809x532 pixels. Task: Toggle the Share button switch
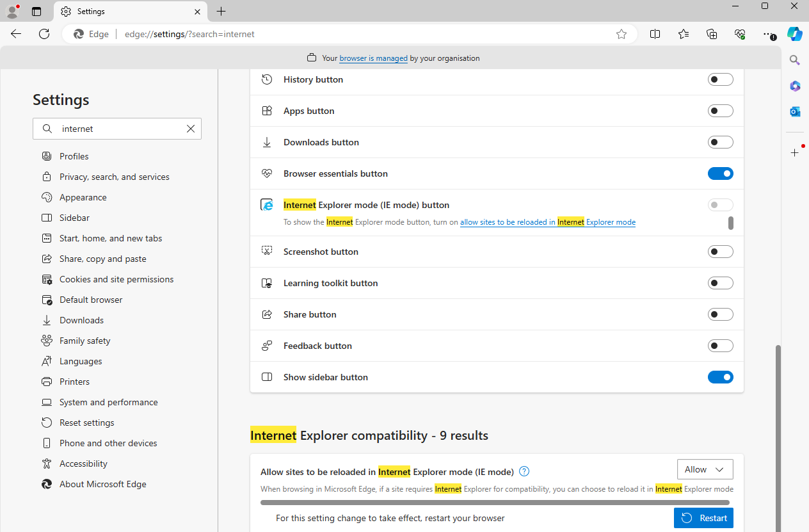click(x=721, y=314)
